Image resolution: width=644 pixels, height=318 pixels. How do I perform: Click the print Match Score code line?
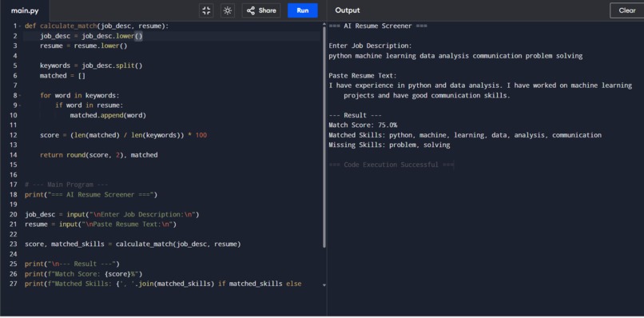83,273
